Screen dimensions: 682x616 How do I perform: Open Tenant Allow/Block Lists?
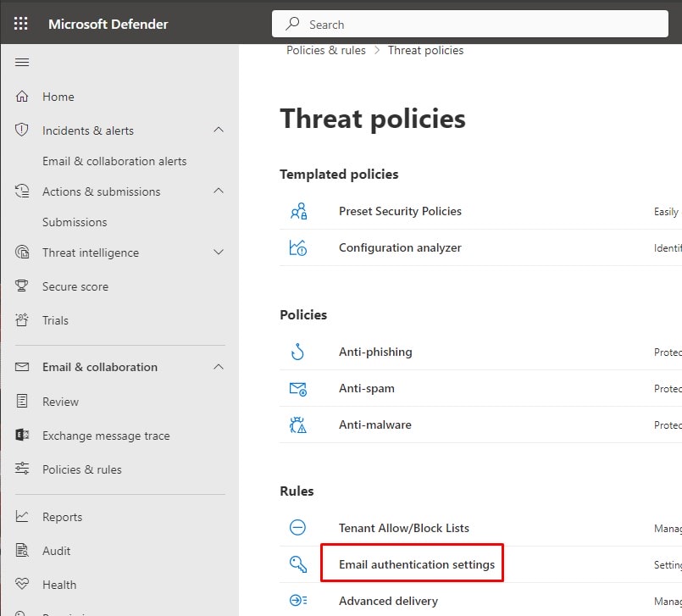(x=403, y=528)
